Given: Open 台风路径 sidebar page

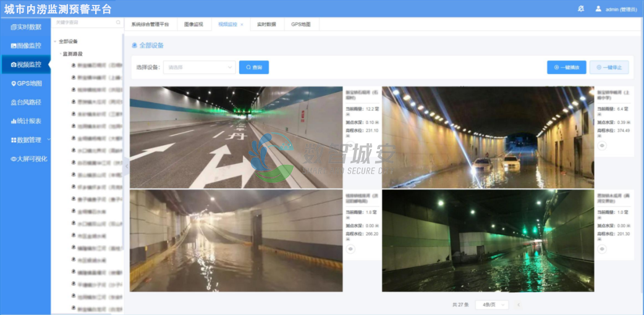Looking at the screenshot, I should [x=25, y=102].
